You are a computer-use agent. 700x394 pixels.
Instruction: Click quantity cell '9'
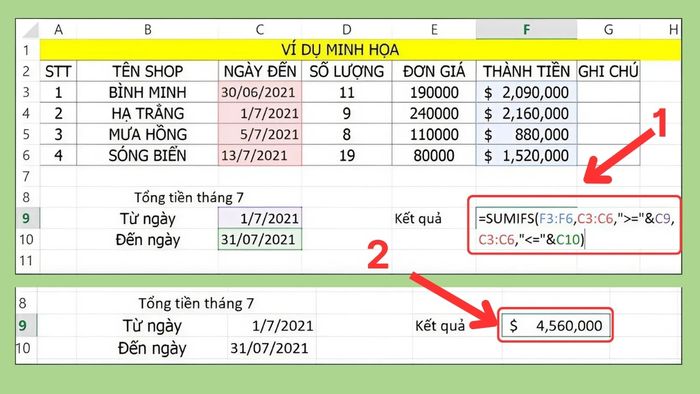pos(347,113)
